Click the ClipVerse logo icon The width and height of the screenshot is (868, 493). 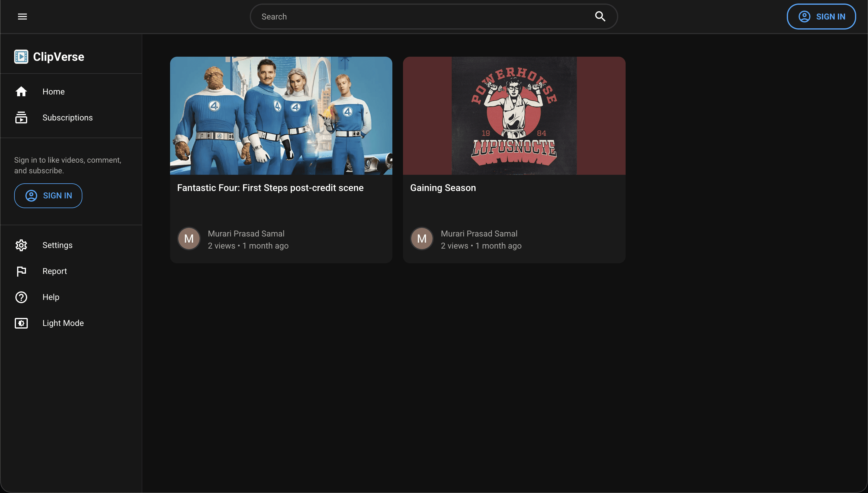pyautogui.click(x=21, y=57)
